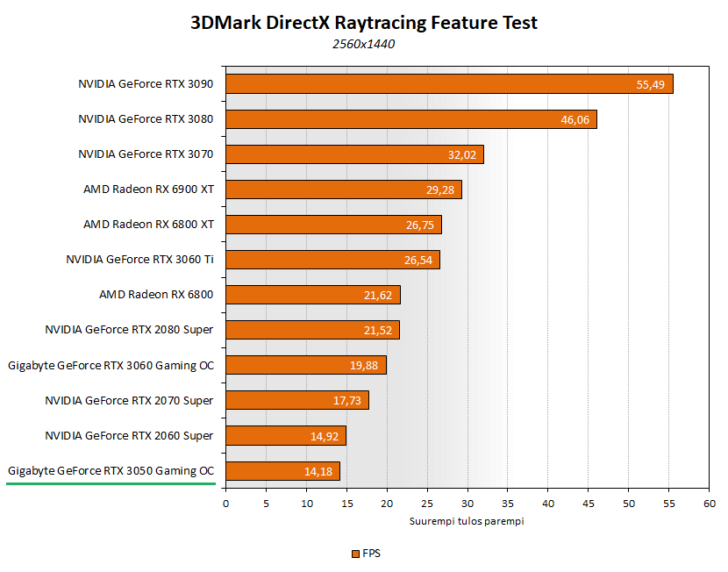
Task: Click the 50 tick label on the x-axis
Action: [629, 504]
